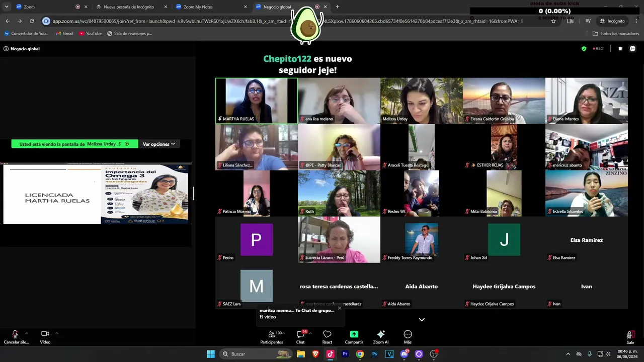
Task: Close the Nueva pestaña de Incógnito tab
Action: click(x=166, y=7)
